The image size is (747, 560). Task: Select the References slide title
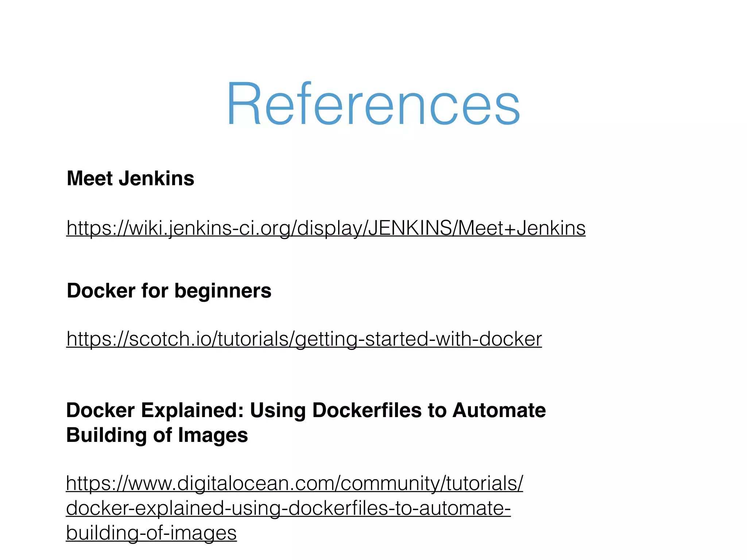pos(373,103)
